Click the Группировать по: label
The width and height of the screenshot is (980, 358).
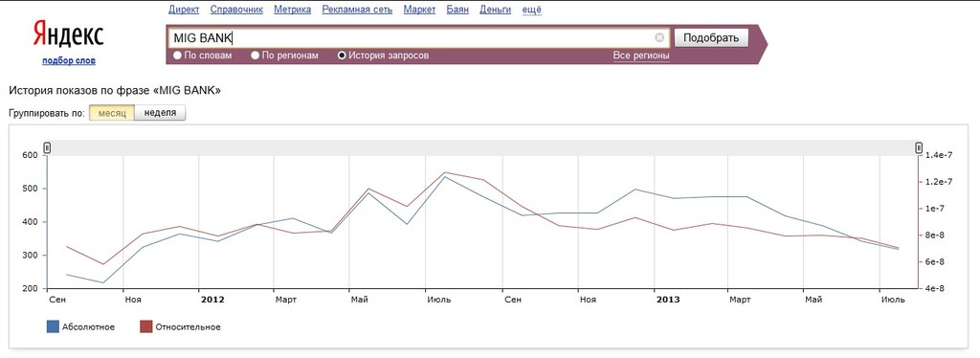tap(47, 113)
